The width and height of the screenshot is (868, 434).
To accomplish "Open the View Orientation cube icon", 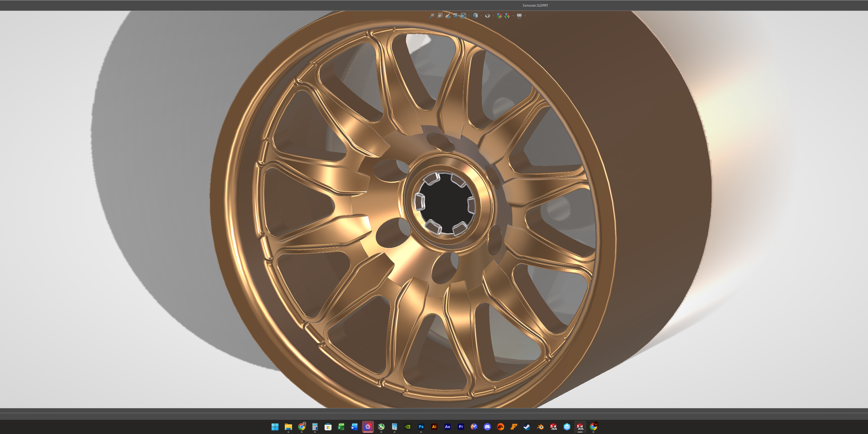I will pos(463,16).
